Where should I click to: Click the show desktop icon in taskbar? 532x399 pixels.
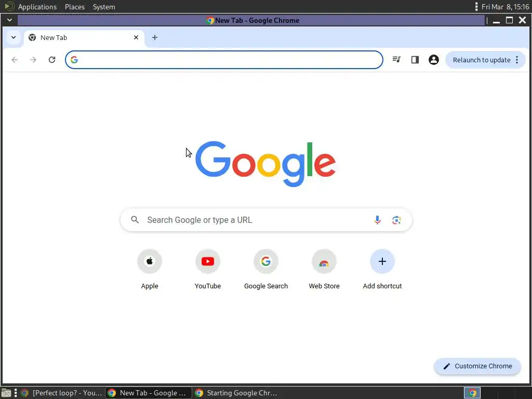point(6,393)
